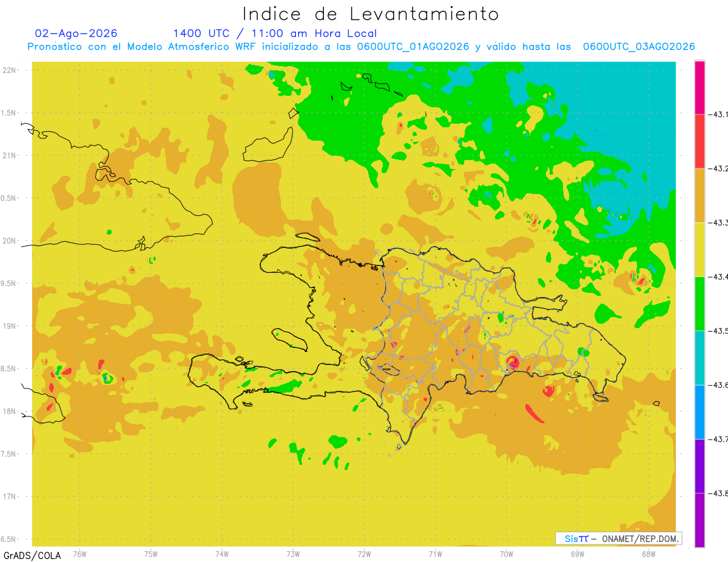Screen dimensions: 728x562
Task: Select the blue swatch in the color scale
Action: 699,412
